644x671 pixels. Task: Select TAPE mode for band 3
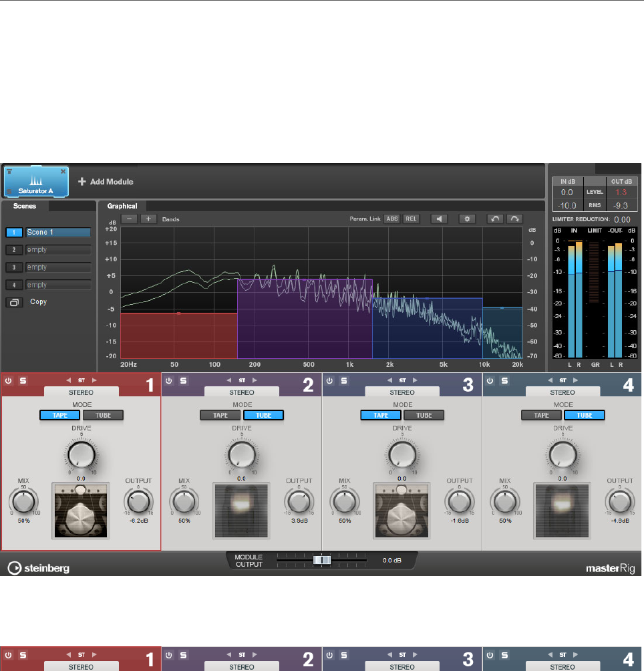pos(381,416)
